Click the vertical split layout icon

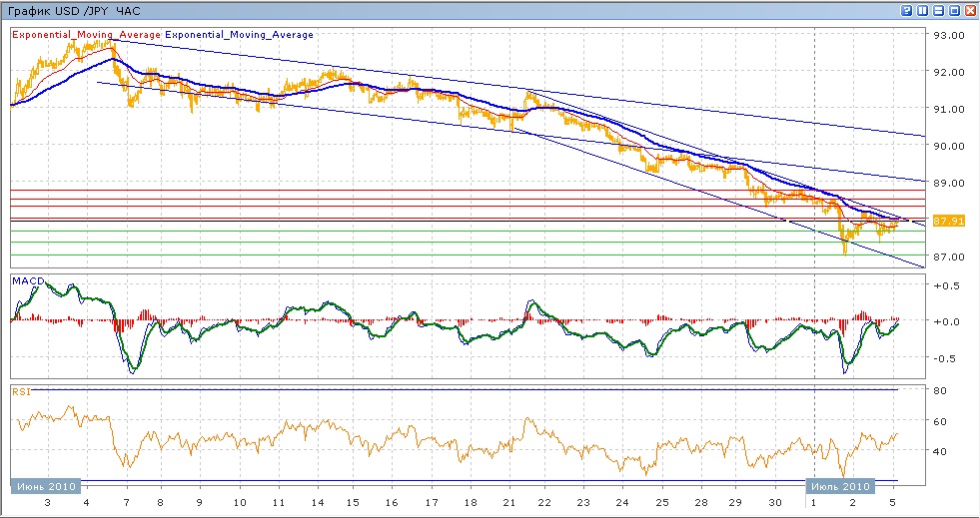tap(923, 11)
